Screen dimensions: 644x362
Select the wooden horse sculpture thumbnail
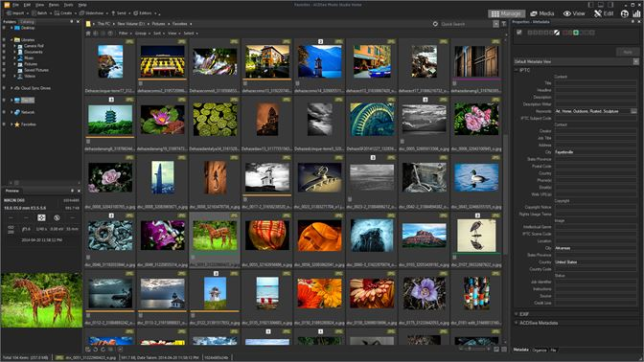(x=215, y=236)
